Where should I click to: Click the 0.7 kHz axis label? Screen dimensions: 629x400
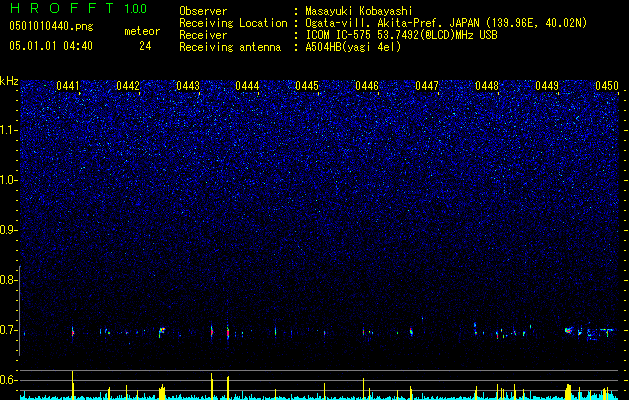(8, 330)
